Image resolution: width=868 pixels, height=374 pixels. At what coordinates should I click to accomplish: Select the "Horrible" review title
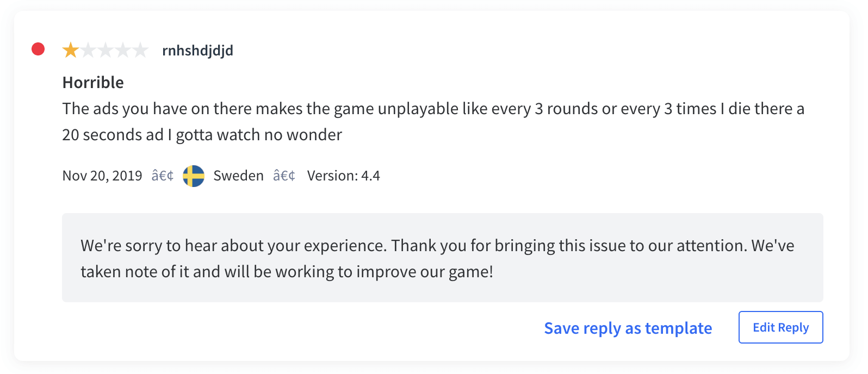coord(93,82)
